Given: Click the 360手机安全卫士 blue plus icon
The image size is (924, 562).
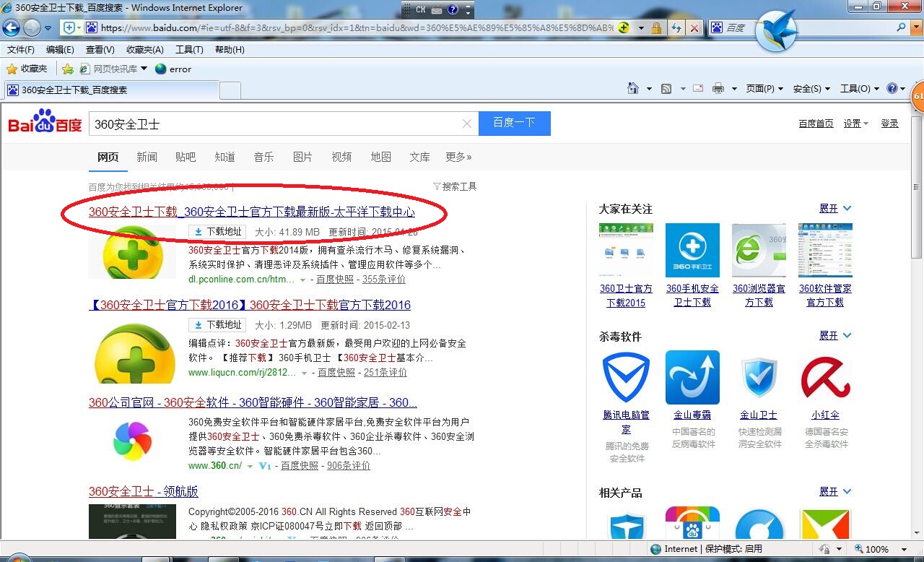Looking at the screenshot, I should click(692, 250).
